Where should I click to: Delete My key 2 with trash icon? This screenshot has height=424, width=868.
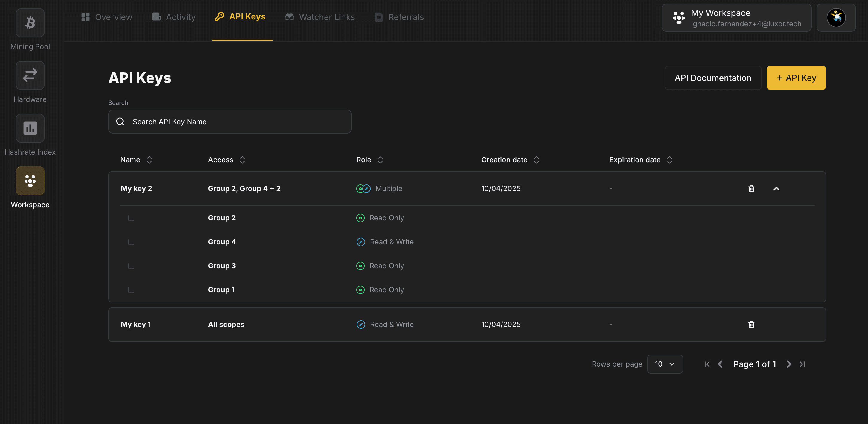click(x=751, y=189)
